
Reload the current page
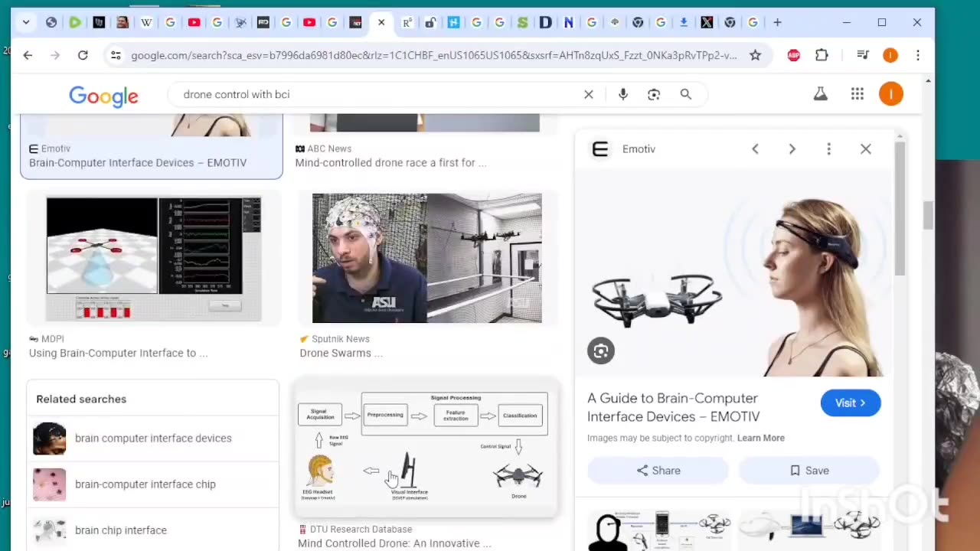coord(83,55)
